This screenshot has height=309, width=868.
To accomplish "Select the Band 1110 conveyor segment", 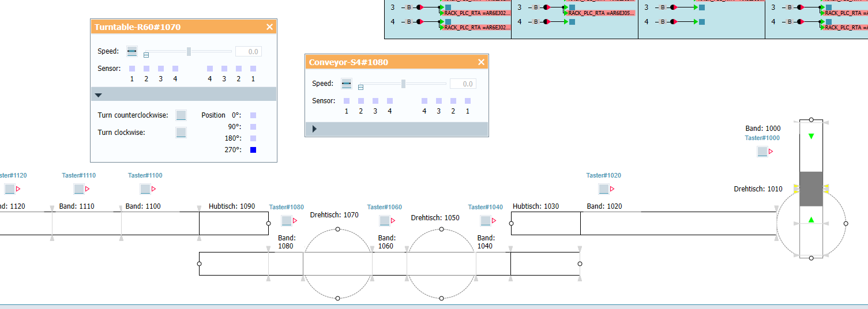I will click(x=87, y=223).
